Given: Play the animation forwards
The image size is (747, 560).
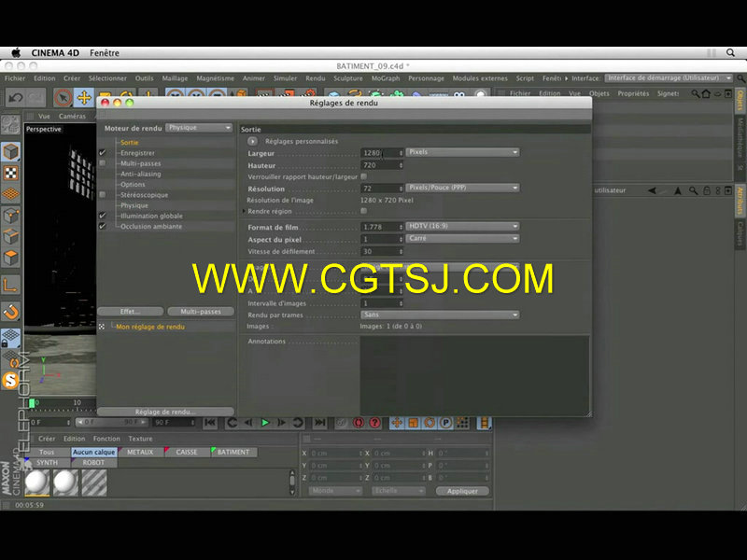Looking at the screenshot, I should tap(265, 423).
